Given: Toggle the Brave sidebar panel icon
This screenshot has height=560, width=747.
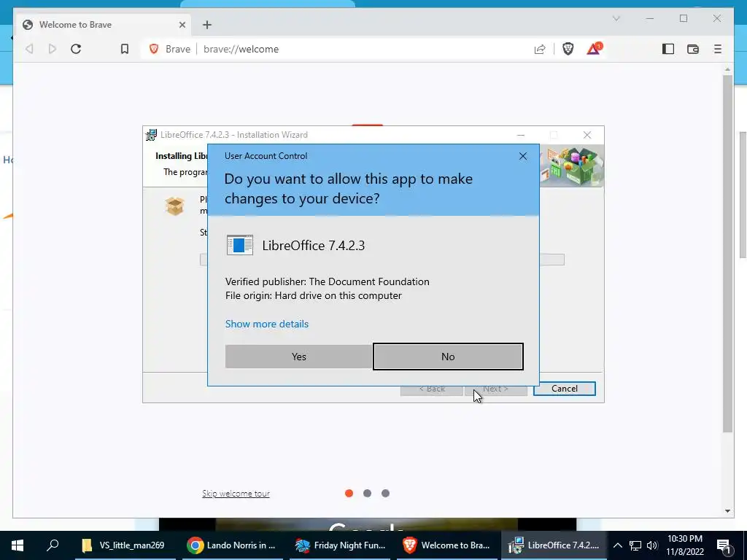Looking at the screenshot, I should tap(668, 49).
